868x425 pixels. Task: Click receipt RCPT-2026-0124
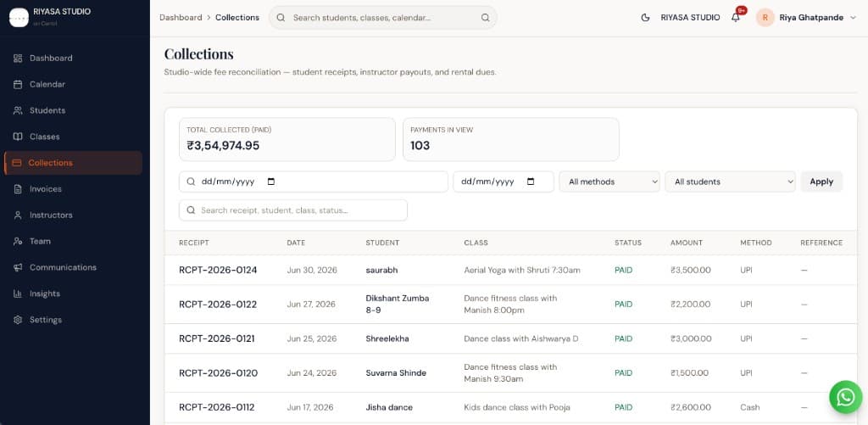coord(218,271)
